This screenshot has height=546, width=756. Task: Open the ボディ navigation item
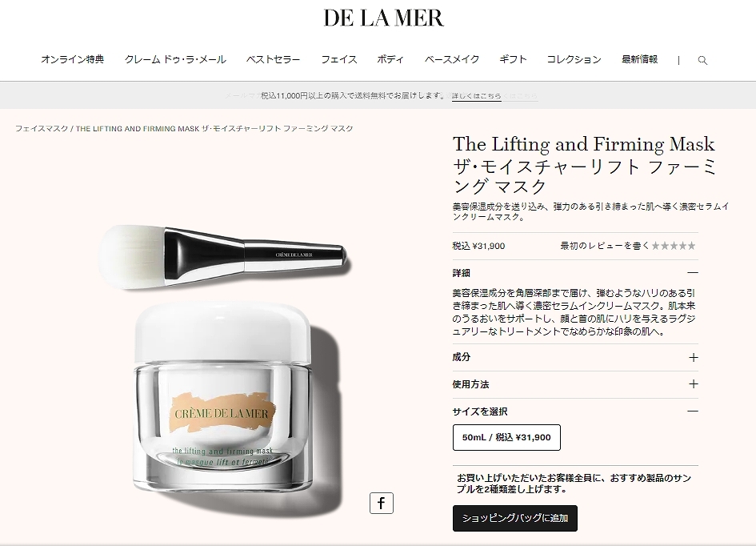click(390, 59)
